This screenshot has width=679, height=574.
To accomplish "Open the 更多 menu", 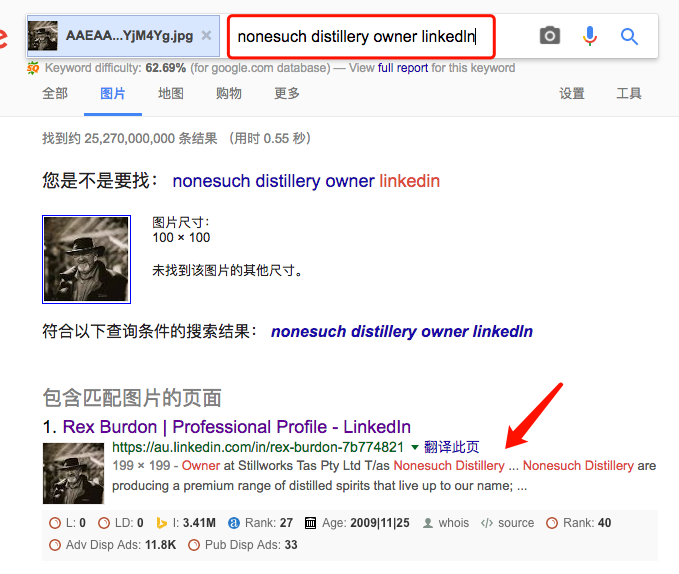I will (x=287, y=93).
